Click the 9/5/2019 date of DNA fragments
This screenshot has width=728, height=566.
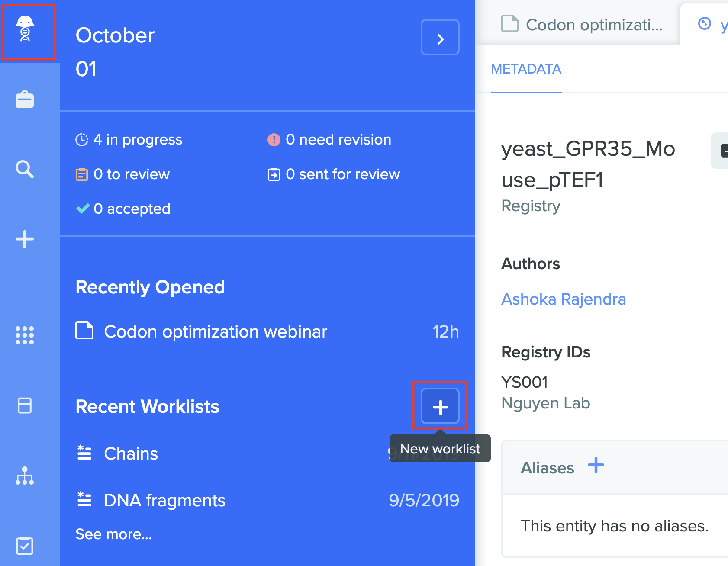tap(424, 500)
